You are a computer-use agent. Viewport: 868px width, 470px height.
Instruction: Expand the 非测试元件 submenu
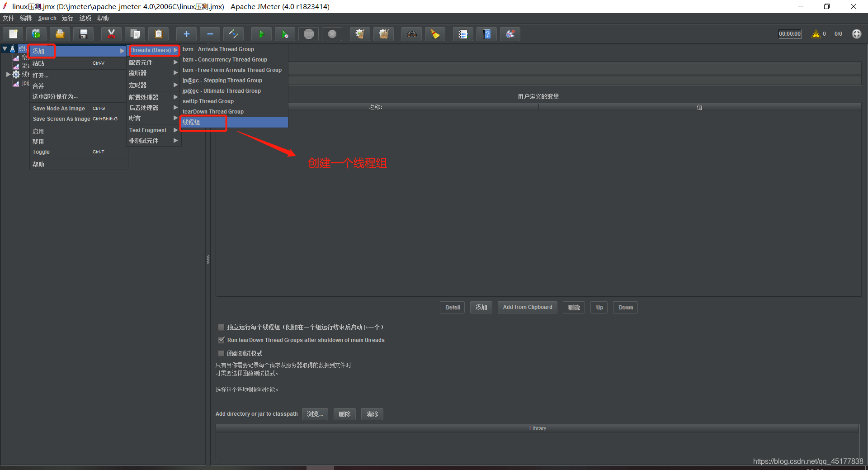coord(153,141)
